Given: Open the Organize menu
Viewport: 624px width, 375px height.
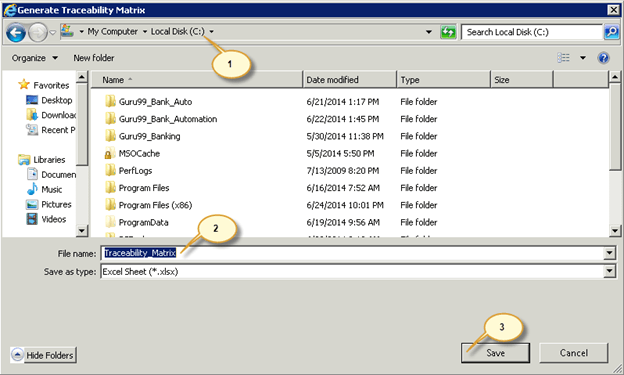Looking at the screenshot, I should pyautogui.click(x=35, y=58).
